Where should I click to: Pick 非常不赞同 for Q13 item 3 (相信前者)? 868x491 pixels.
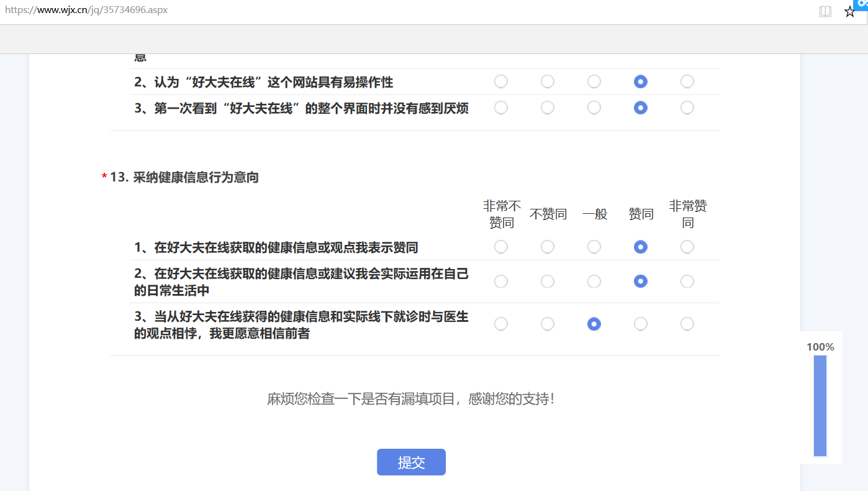click(x=501, y=324)
